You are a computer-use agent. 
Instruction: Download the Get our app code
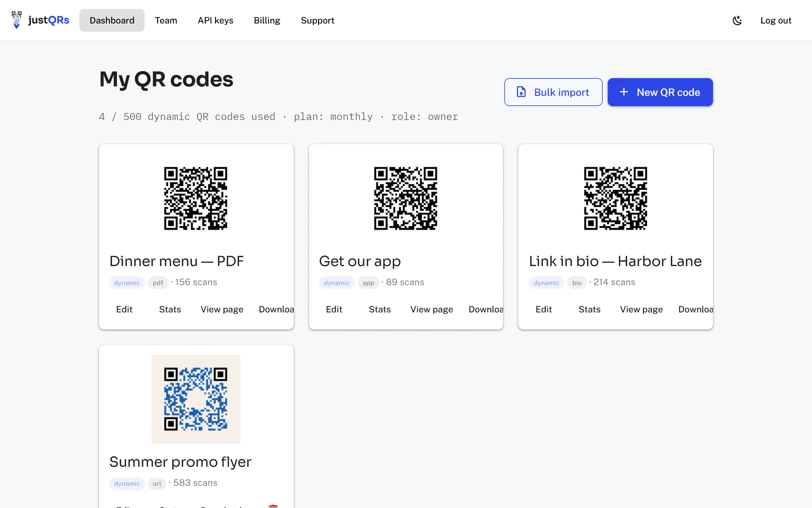coord(486,310)
